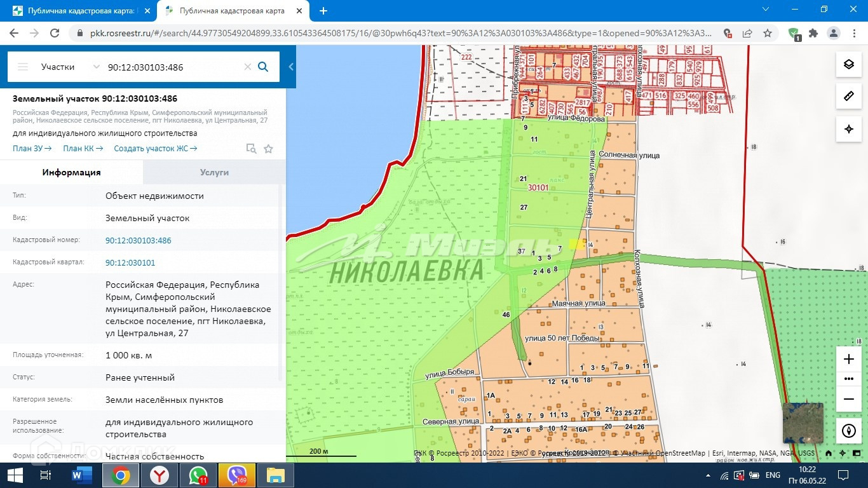868x488 pixels.
Task: Click the cadastral quarter 90:12:030101 link
Action: [x=130, y=262]
